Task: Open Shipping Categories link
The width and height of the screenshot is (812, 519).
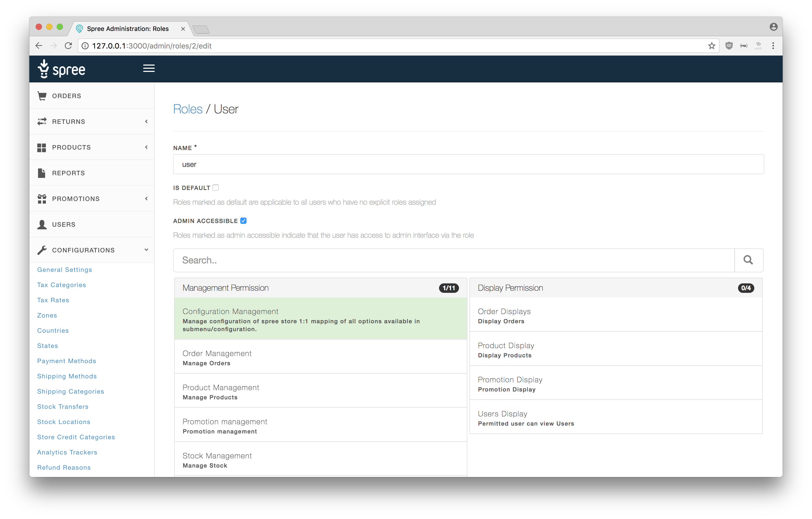Action: (71, 391)
